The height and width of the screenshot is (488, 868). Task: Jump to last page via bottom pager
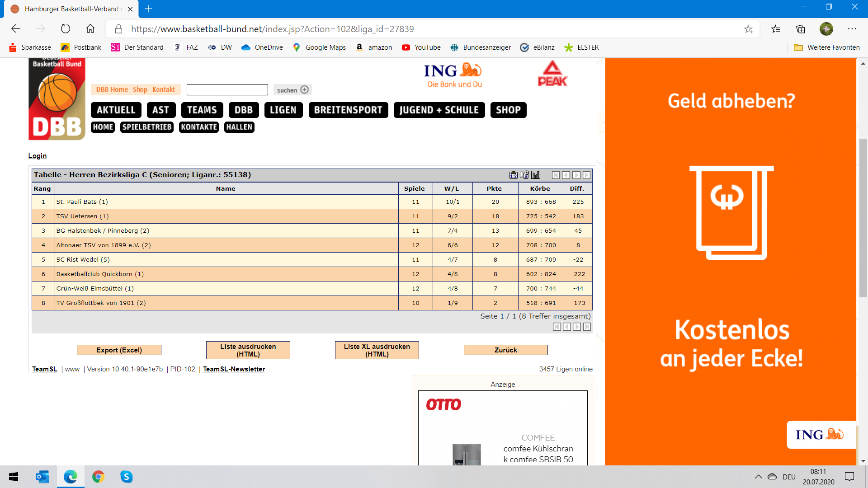[587, 327]
